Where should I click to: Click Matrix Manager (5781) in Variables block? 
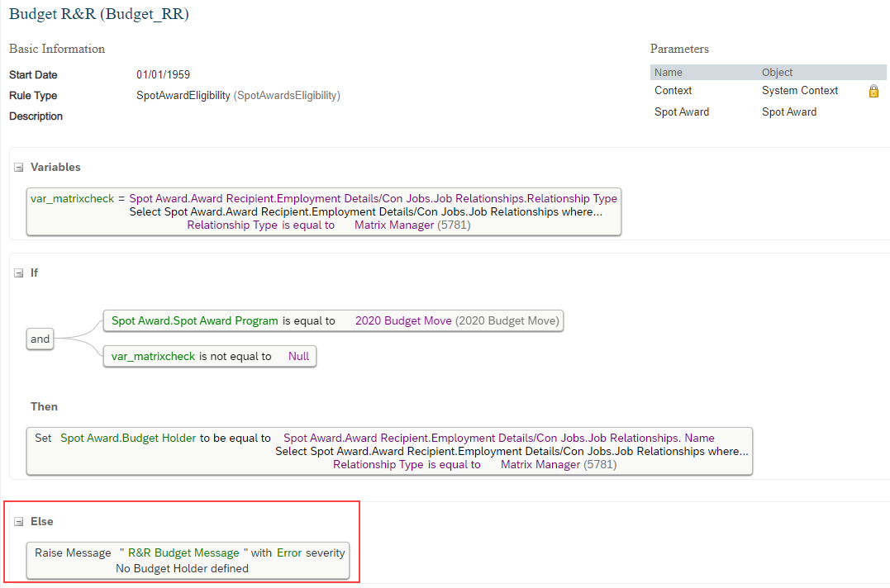coord(412,225)
